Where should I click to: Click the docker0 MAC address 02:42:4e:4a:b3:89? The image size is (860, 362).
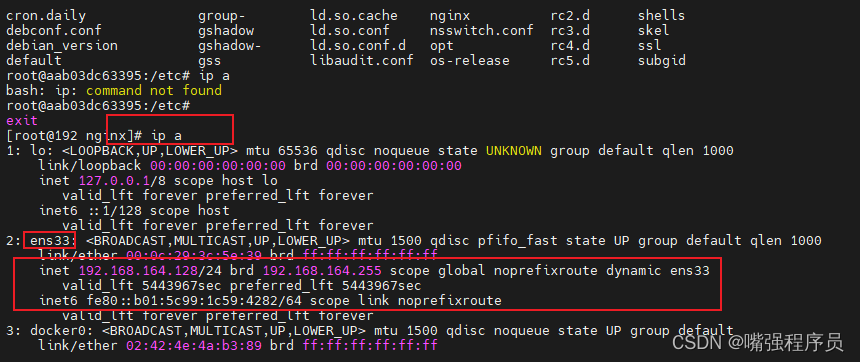194,346
